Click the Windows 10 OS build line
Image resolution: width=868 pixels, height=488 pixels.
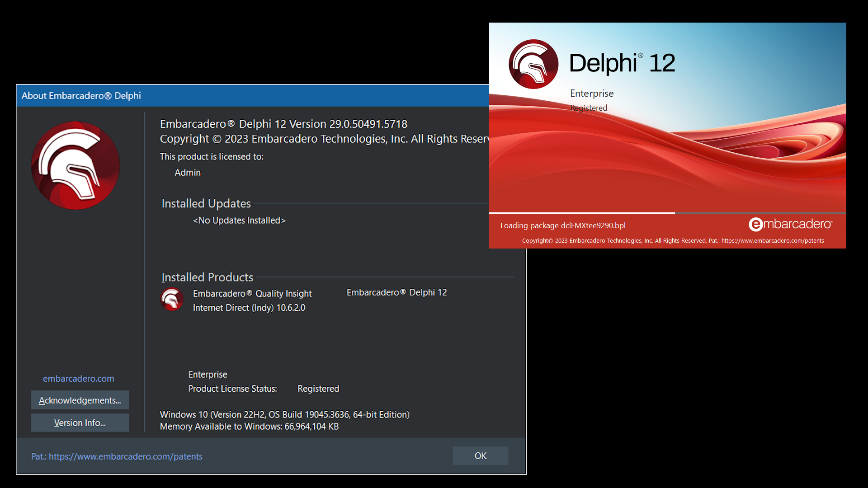click(x=285, y=414)
